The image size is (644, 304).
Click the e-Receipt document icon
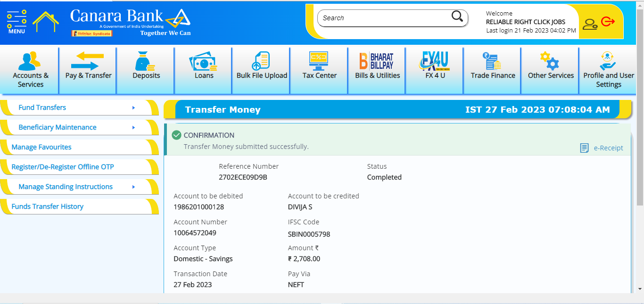584,148
